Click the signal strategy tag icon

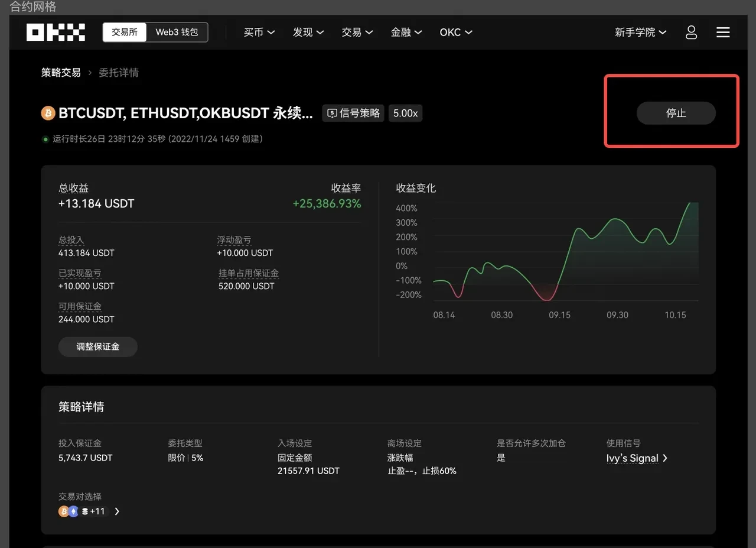tap(333, 113)
